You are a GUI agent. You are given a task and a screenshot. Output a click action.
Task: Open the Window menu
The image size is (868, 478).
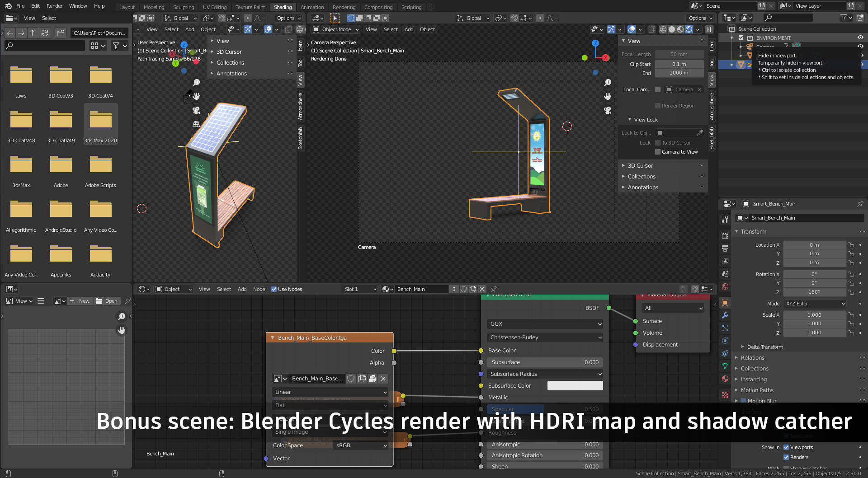78,6
